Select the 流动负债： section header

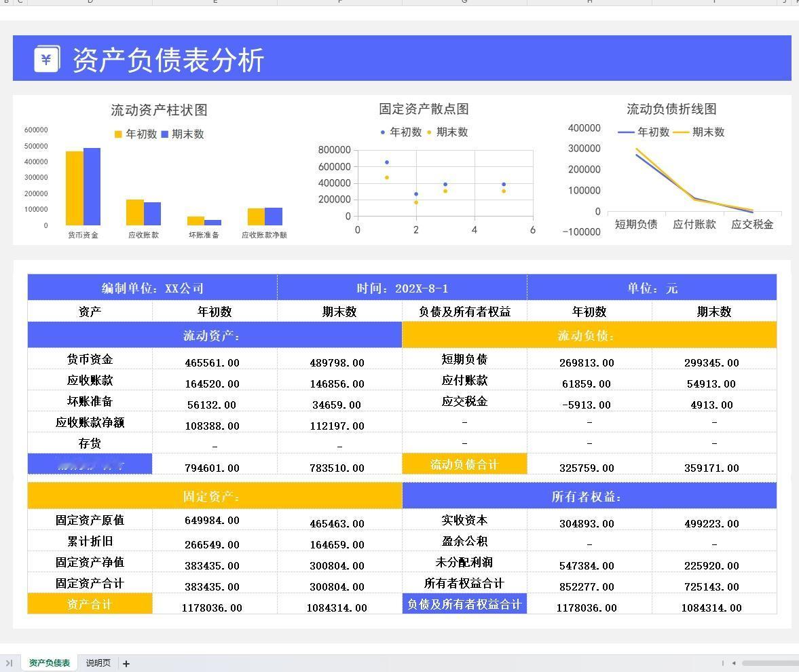tap(589, 335)
